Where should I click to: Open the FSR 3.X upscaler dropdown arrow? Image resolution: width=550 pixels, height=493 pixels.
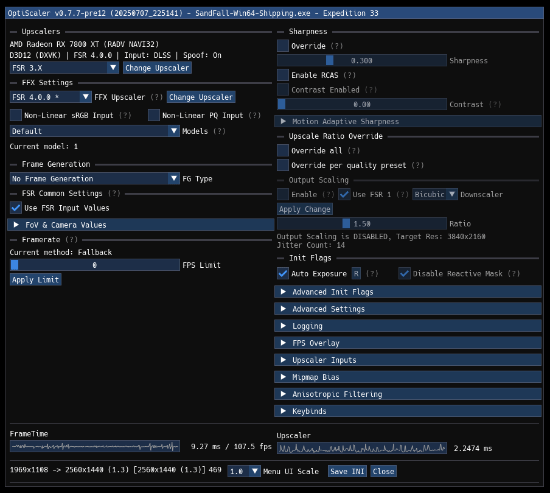pyautogui.click(x=113, y=67)
